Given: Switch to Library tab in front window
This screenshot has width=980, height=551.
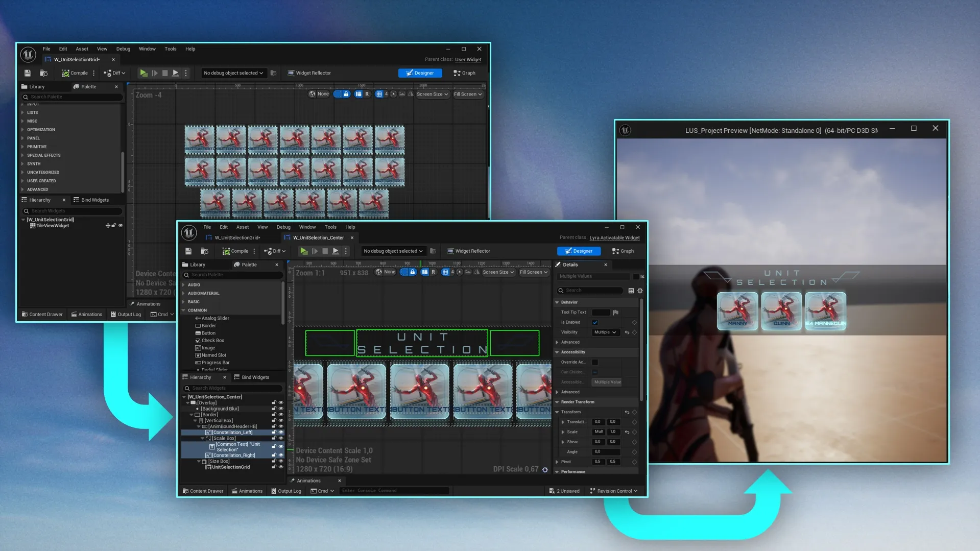Looking at the screenshot, I should (x=194, y=265).
